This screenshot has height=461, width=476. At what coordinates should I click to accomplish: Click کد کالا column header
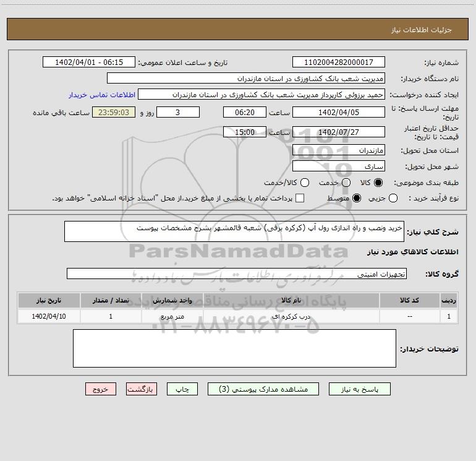409,300
